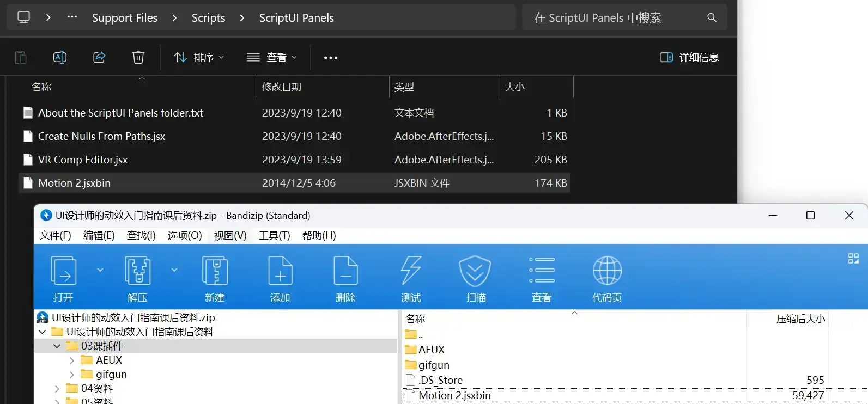Screen dimensions: 868x404
Task: Open the 查找(I) menu
Action: (x=141, y=235)
